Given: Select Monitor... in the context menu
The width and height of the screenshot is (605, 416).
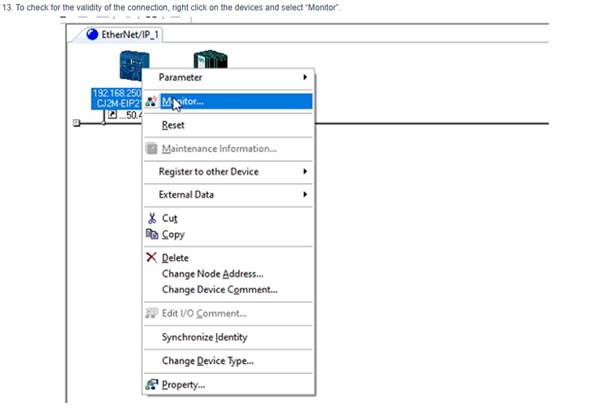Looking at the screenshot, I should [x=228, y=101].
